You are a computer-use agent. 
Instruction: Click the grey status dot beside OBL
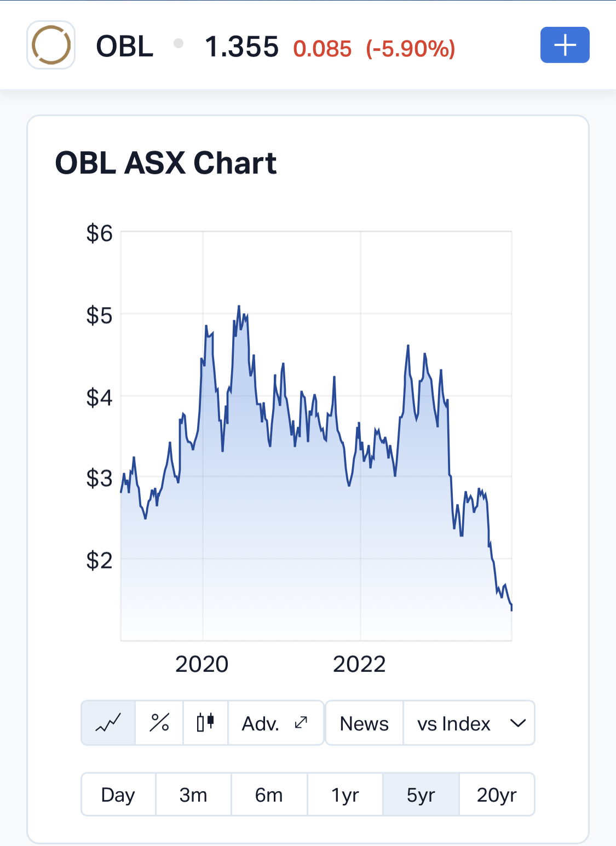tap(179, 43)
